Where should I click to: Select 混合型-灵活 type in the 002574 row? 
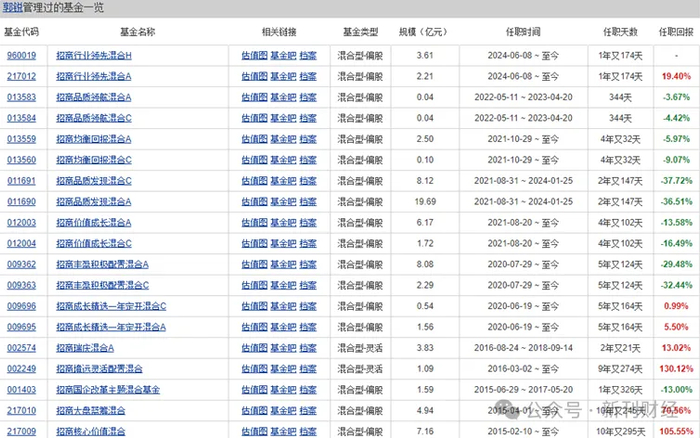click(360, 348)
